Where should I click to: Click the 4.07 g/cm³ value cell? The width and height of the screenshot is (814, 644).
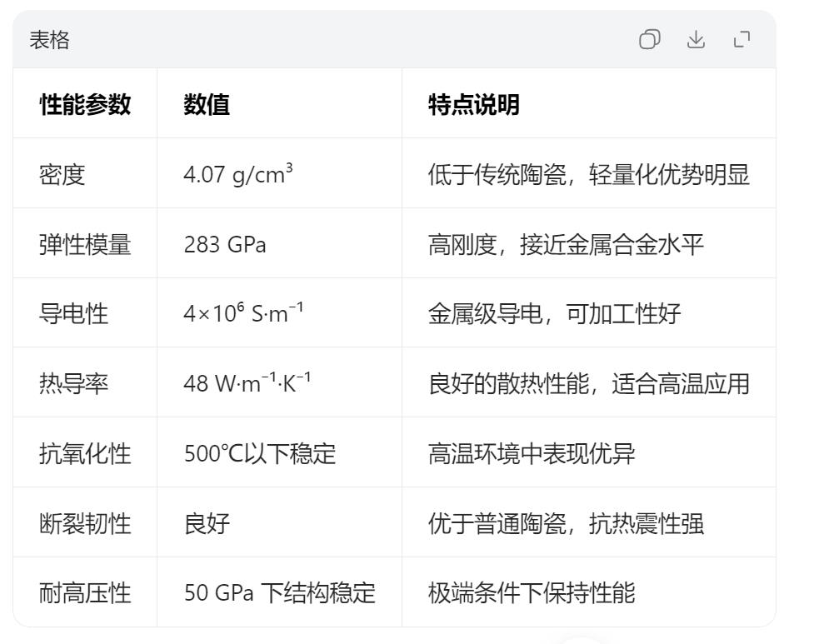(238, 175)
